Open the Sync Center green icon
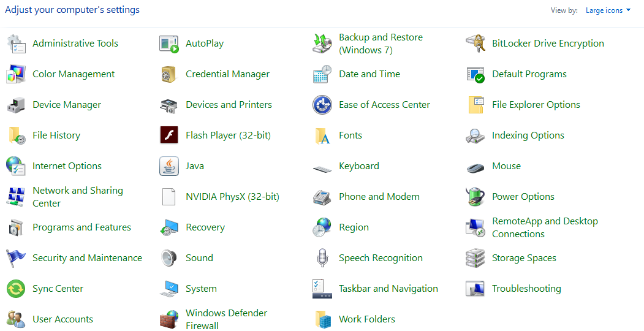644x331 pixels. point(17,289)
